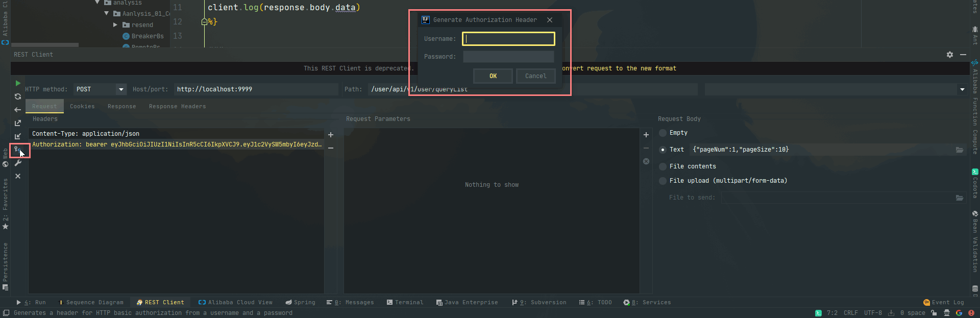Click the export request icon
This screenshot has height=318, width=980.
[x=18, y=123]
